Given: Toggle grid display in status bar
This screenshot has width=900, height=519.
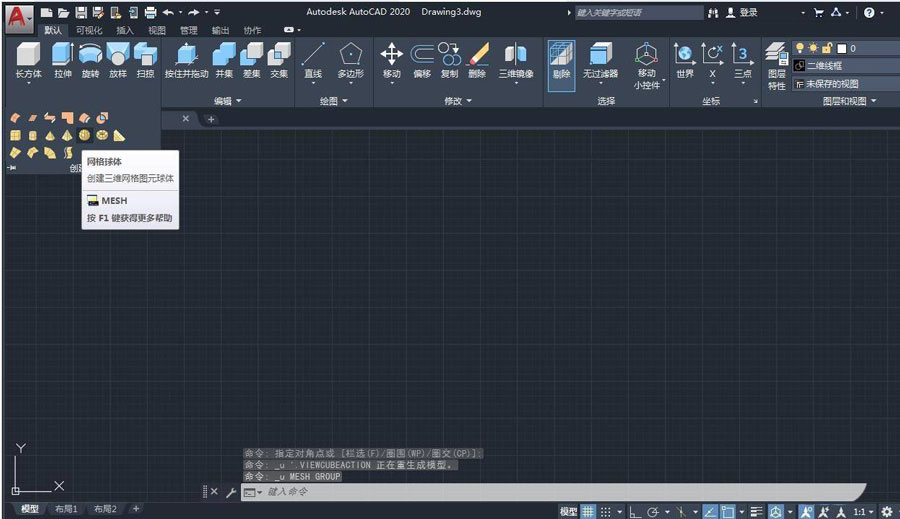Looking at the screenshot, I should pos(588,512).
